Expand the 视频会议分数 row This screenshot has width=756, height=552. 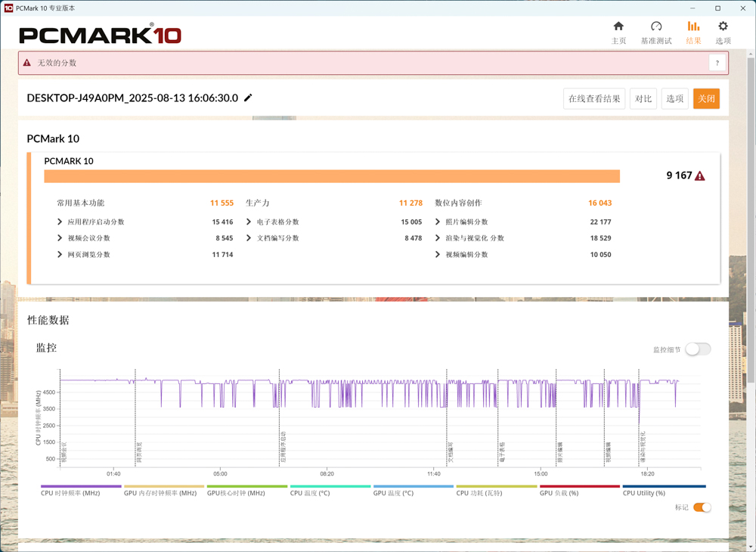[x=60, y=238]
